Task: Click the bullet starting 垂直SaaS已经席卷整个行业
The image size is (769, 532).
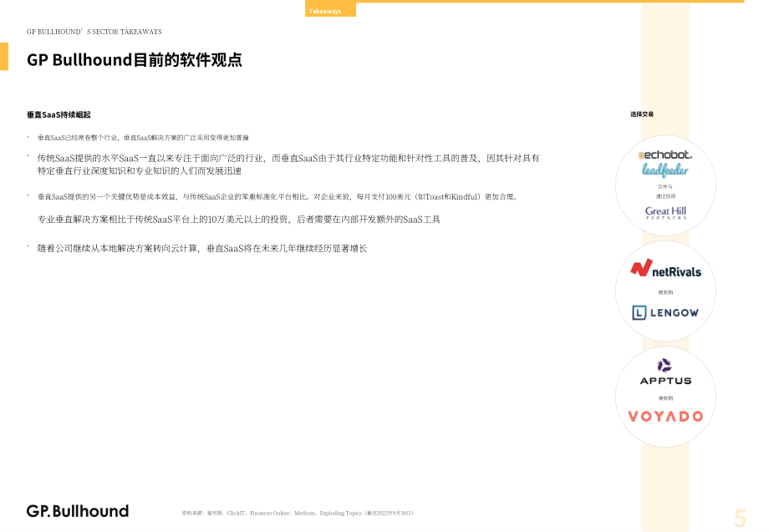Action: 143,138
